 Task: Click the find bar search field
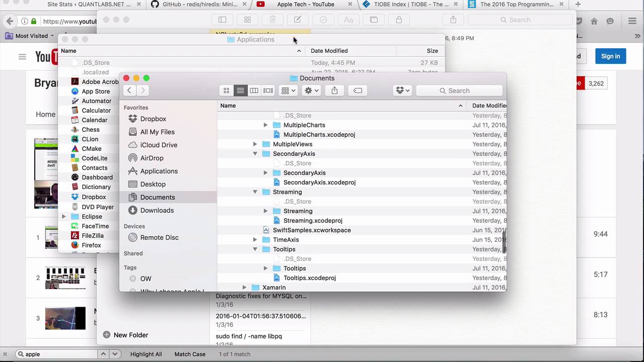(56, 354)
